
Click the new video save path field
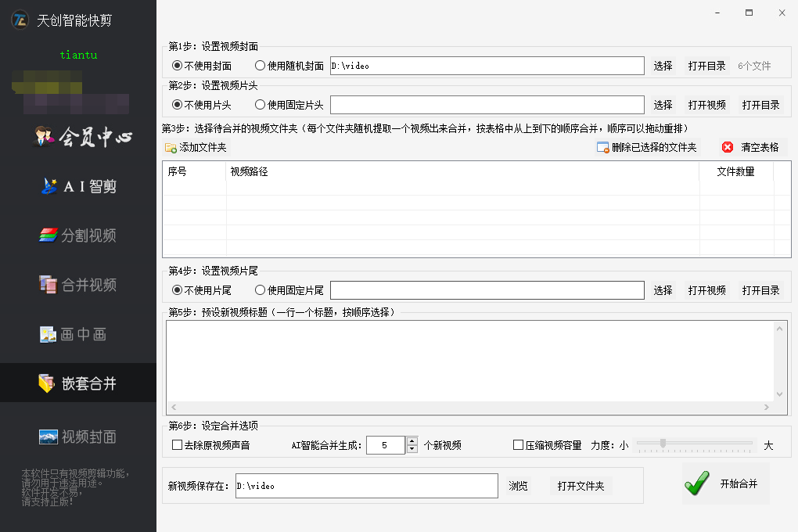coord(365,485)
